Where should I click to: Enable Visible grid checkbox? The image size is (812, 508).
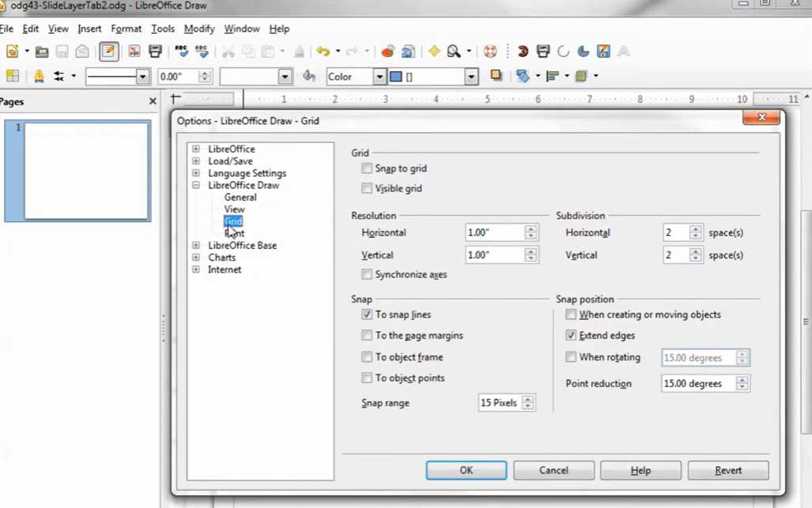(367, 188)
